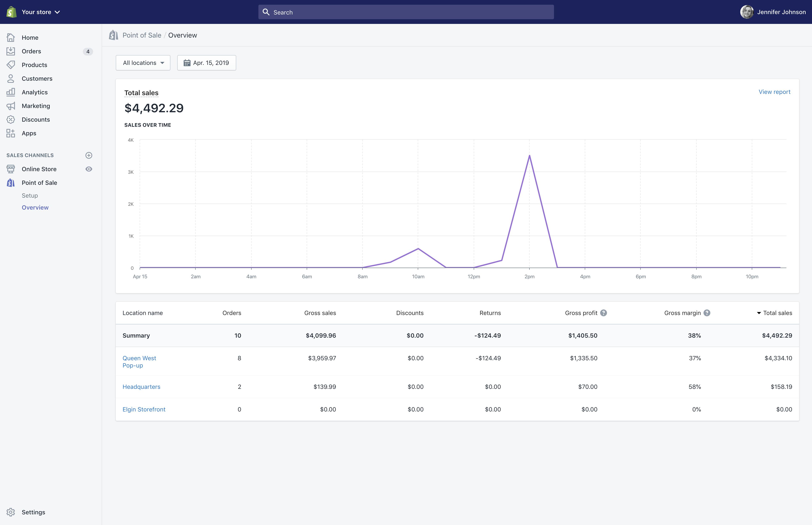Click Queen West Pop-up location link

[139, 361]
